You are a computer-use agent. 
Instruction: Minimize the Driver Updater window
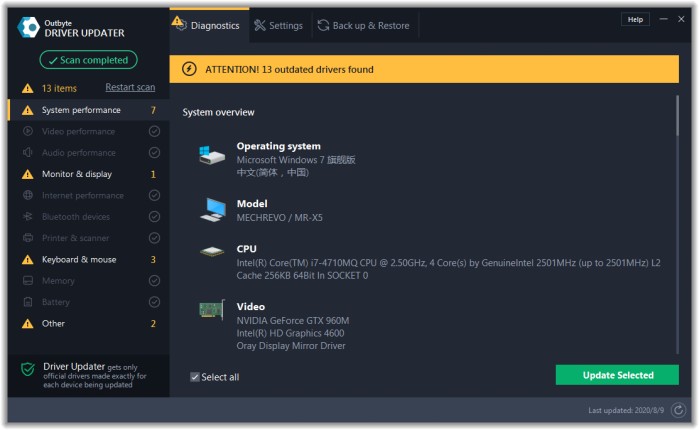coord(664,19)
